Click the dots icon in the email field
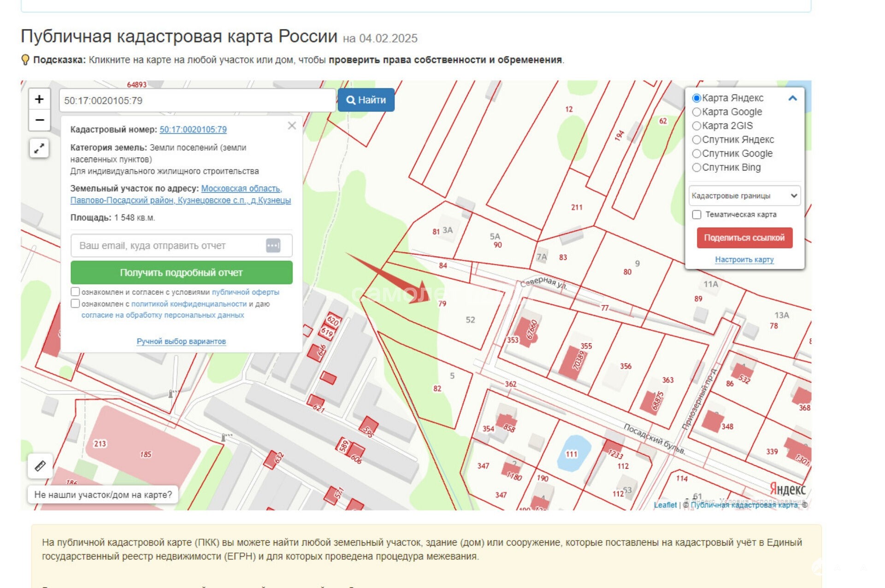The height and width of the screenshot is (588, 885). [273, 246]
